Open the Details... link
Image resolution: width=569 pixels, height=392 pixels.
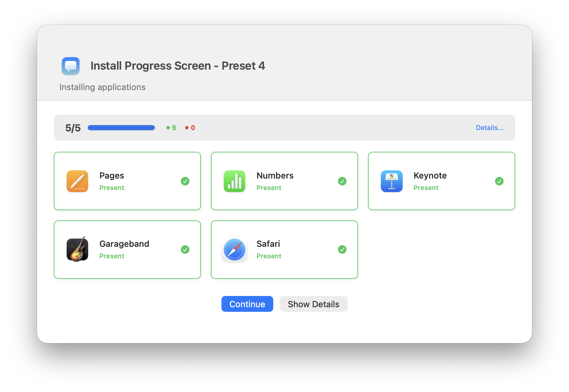click(x=489, y=128)
